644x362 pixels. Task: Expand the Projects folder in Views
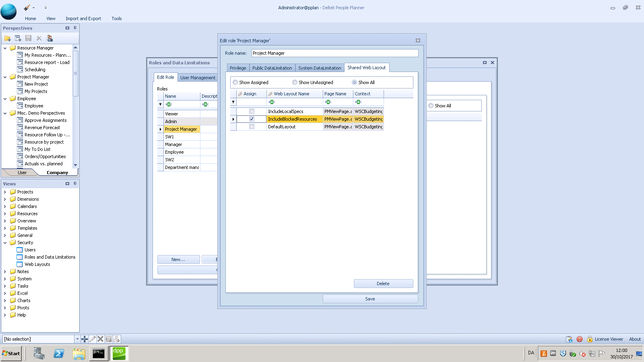coord(5,192)
